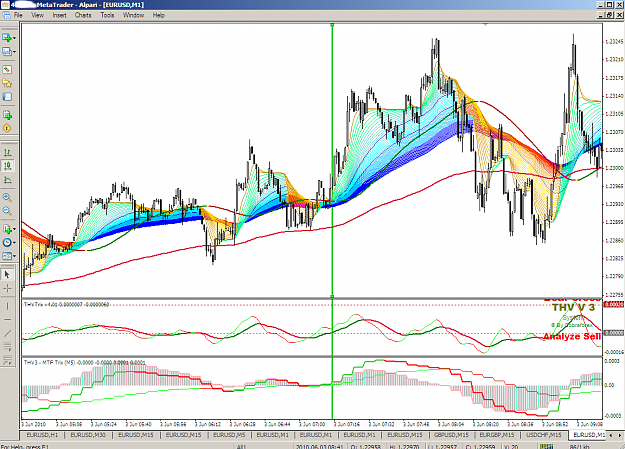This screenshot has height=449, width=625.
Task: Switch to Line Chart mode
Action: pos(7,180)
